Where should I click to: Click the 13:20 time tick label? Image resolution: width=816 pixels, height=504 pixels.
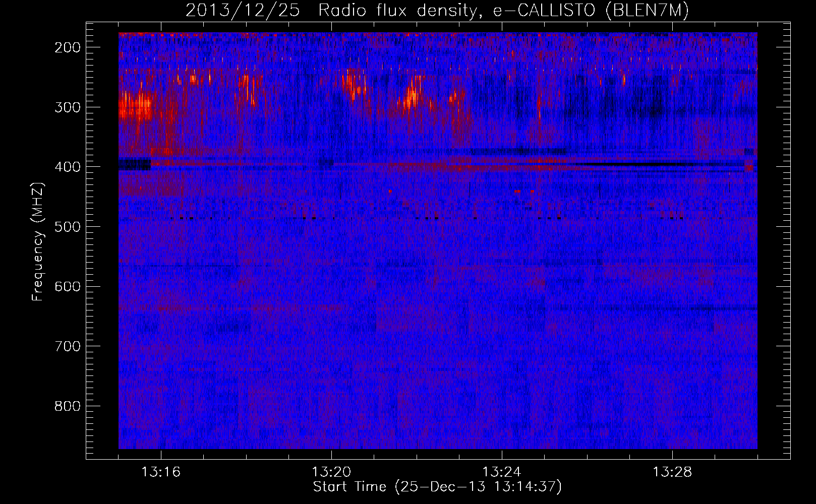pyautogui.click(x=331, y=472)
